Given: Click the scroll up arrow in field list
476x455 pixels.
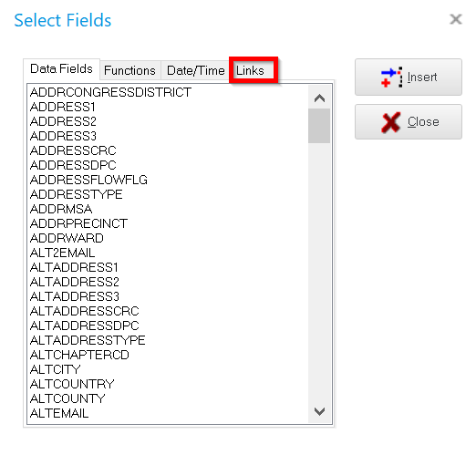Looking at the screenshot, I should click(319, 98).
